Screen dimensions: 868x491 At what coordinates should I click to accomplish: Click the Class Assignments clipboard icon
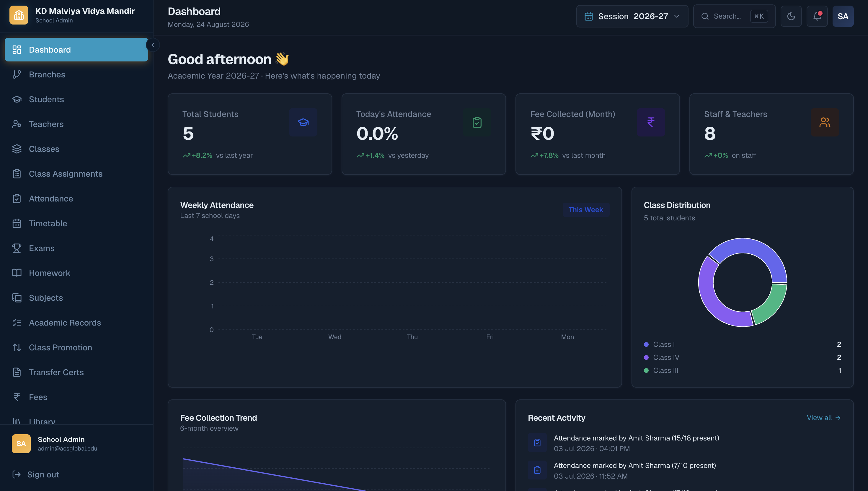pyautogui.click(x=17, y=174)
